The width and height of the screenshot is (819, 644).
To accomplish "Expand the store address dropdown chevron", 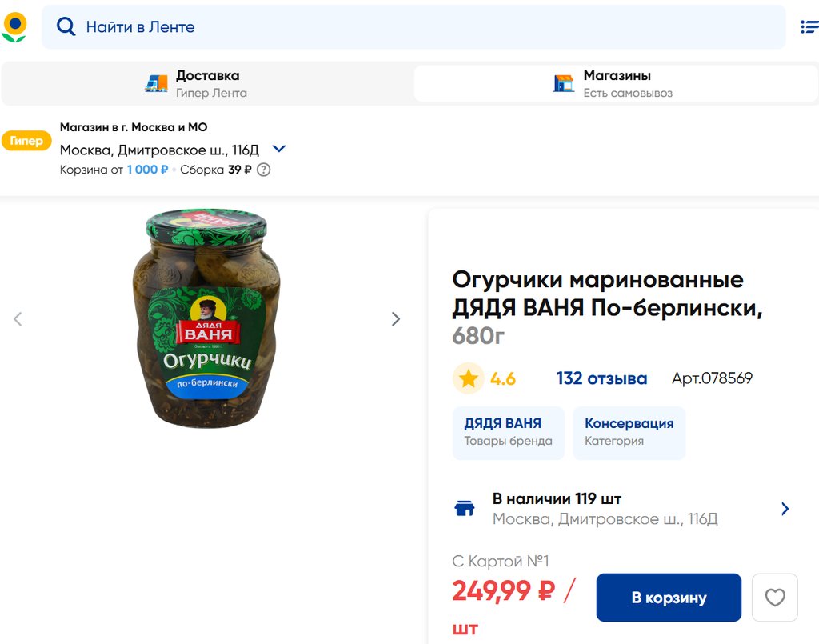I will (279, 149).
